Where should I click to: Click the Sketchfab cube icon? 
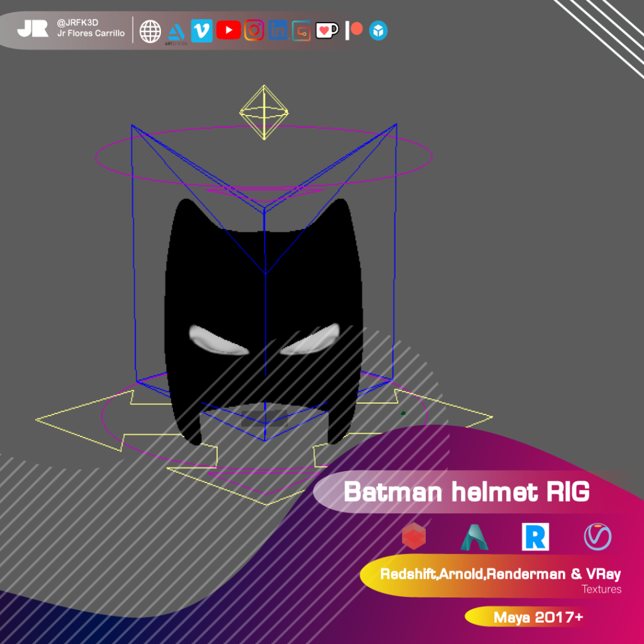[377, 30]
